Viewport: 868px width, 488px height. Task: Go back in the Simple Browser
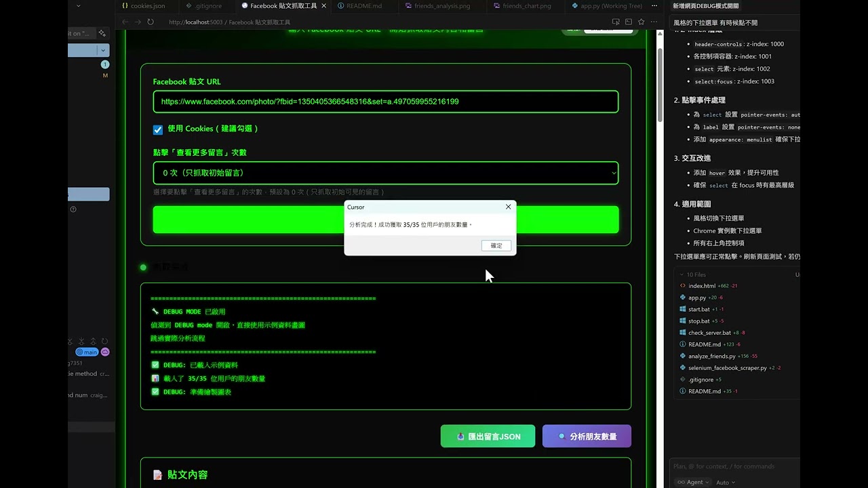125,22
